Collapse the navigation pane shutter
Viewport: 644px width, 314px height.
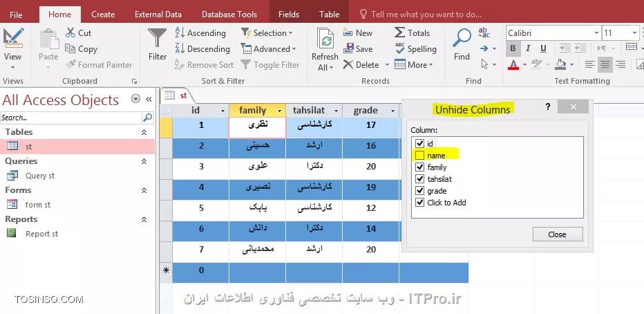pos(149,99)
